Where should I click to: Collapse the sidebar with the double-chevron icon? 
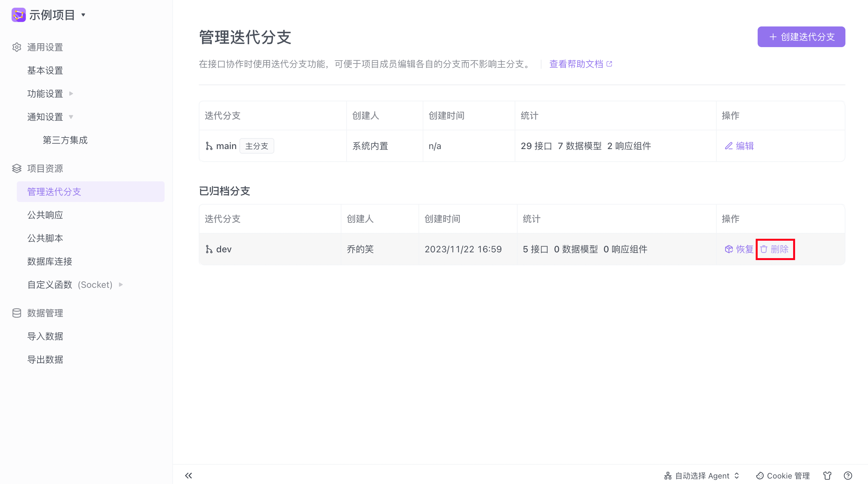tap(188, 476)
